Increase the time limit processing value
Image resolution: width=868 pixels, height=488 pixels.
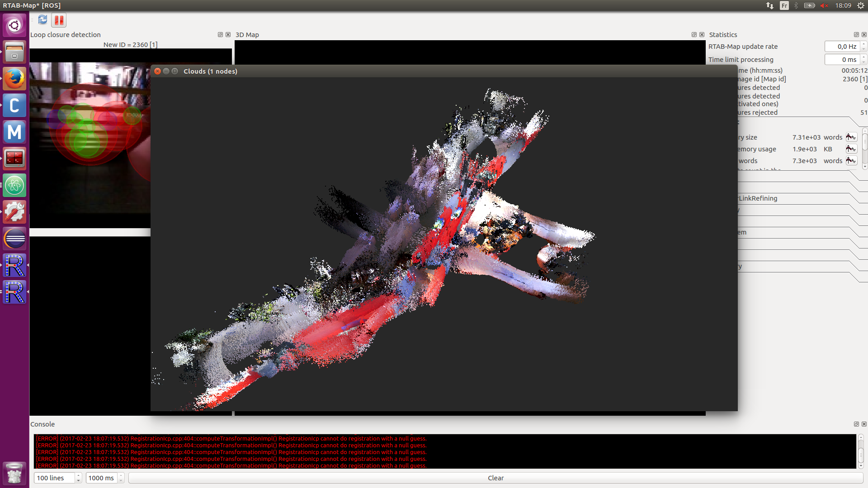tap(863, 57)
